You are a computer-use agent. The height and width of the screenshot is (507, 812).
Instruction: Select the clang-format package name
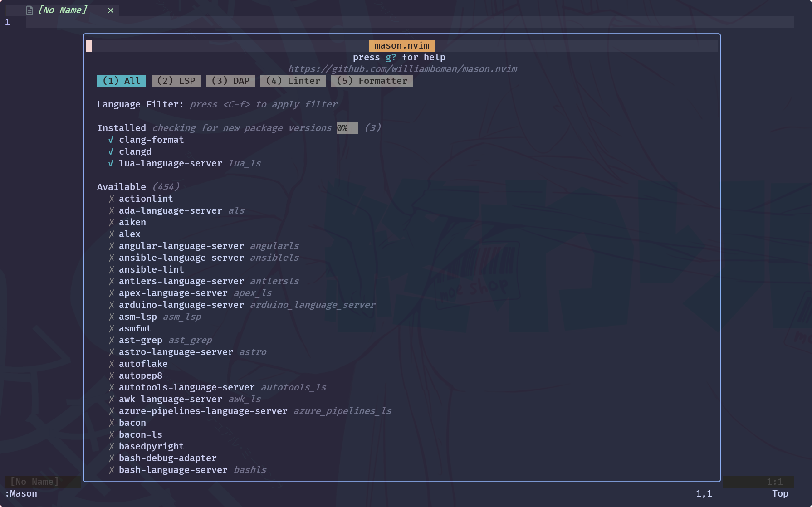tap(152, 140)
